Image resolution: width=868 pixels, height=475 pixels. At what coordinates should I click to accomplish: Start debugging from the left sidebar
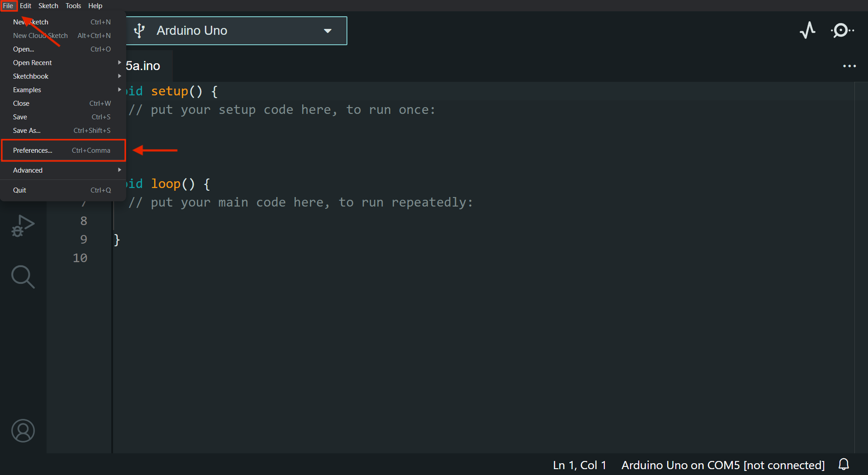(23, 225)
